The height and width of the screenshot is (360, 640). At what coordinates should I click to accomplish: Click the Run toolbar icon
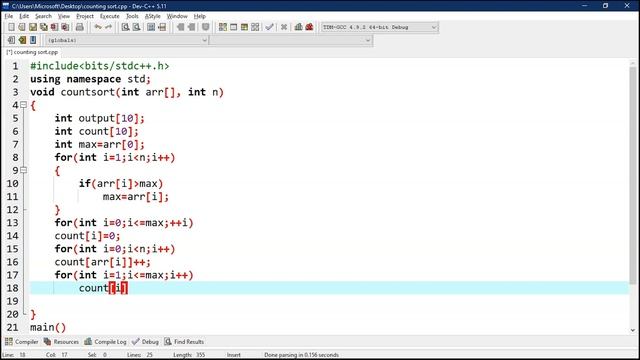point(233,27)
